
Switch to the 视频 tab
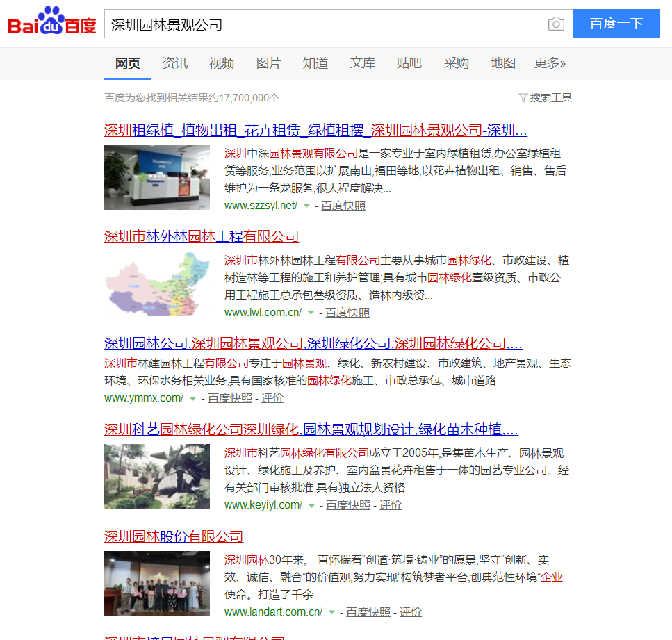pos(222,63)
